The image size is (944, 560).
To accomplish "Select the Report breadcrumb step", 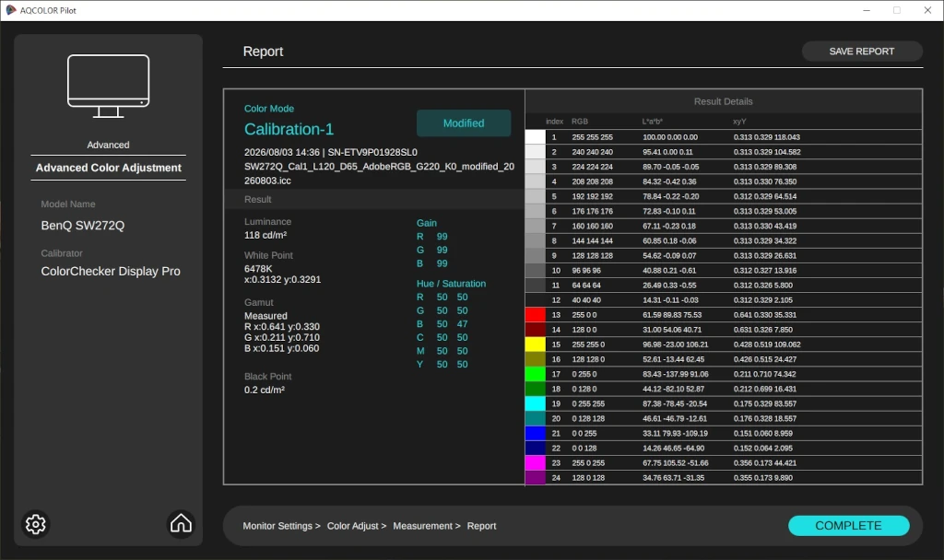I will 481,526.
